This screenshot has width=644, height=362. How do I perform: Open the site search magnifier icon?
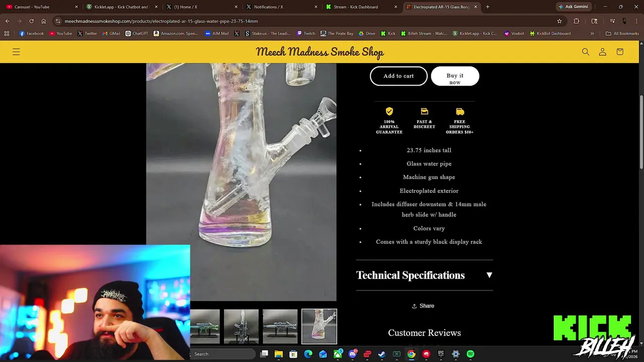pos(586,52)
